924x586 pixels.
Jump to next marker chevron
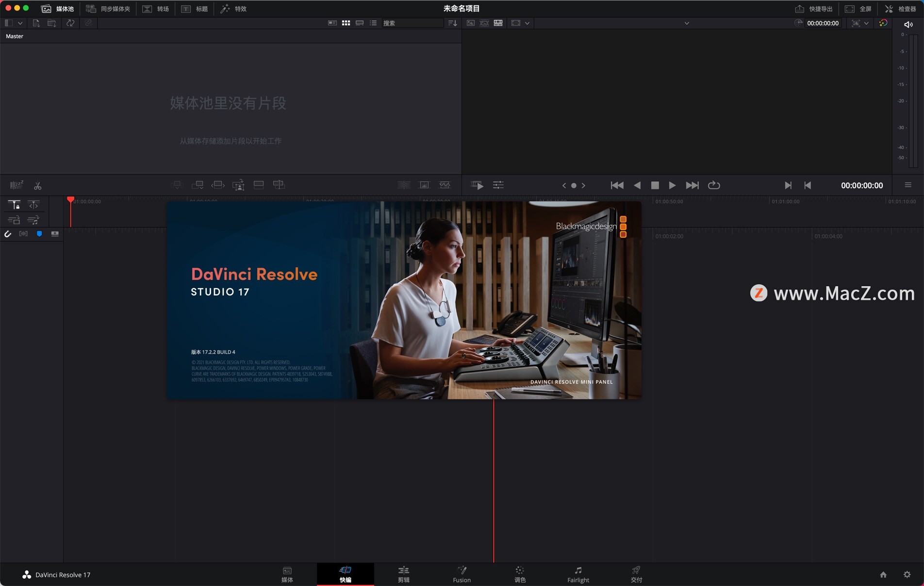click(x=583, y=185)
